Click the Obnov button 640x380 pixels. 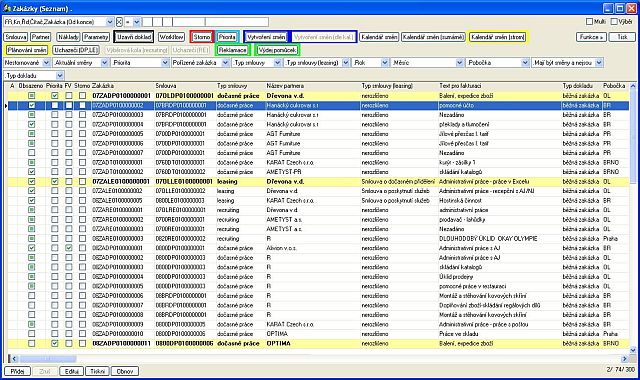[x=125, y=371]
